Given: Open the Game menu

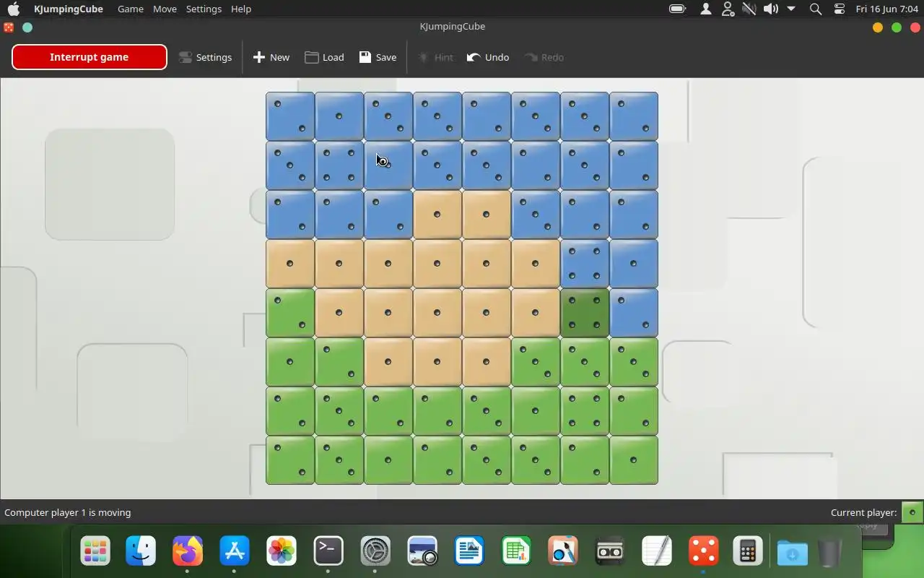Looking at the screenshot, I should 131,9.
